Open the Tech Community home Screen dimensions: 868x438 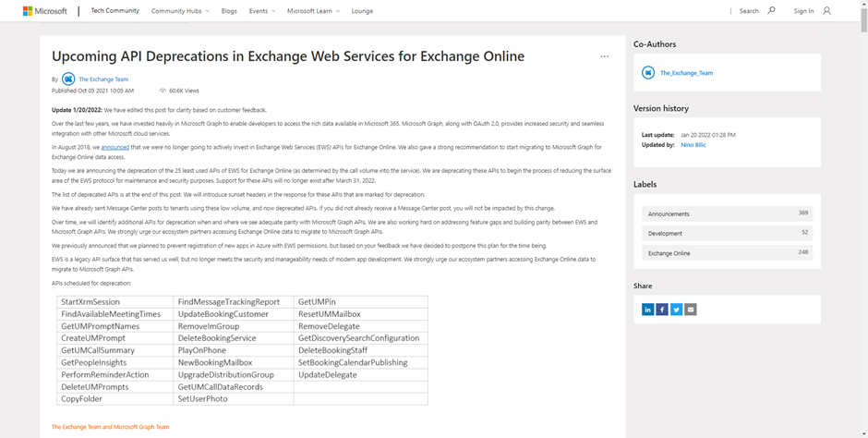[115, 10]
